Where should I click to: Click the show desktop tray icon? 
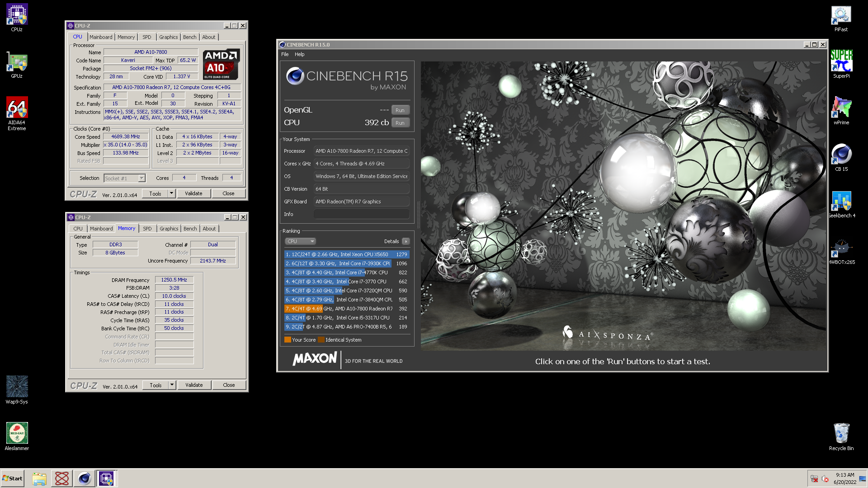click(x=863, y=479)
